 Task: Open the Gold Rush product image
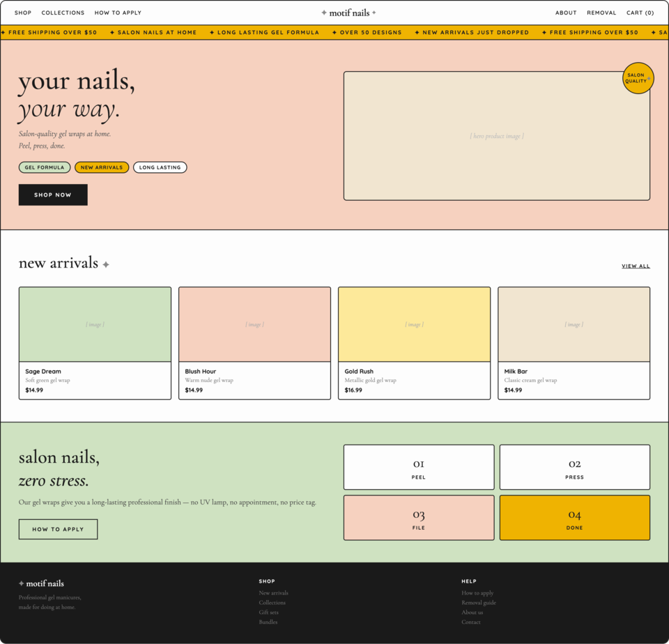pyautogui.click(x=414, y=324)
